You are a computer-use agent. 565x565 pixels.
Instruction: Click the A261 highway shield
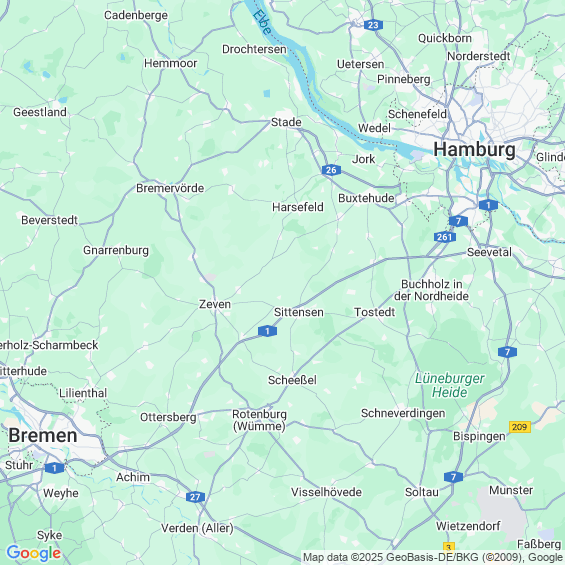[445, 237]
